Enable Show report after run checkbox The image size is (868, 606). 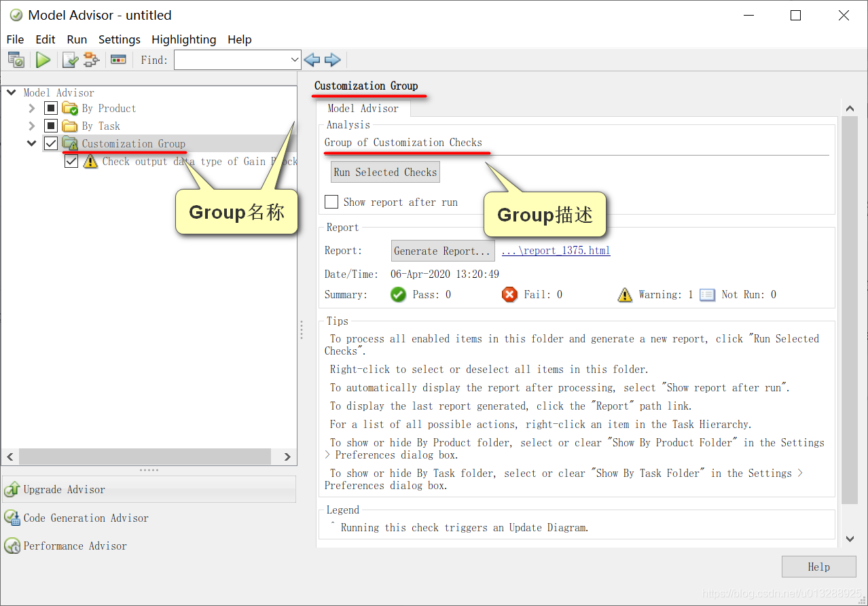pos(331,202)
